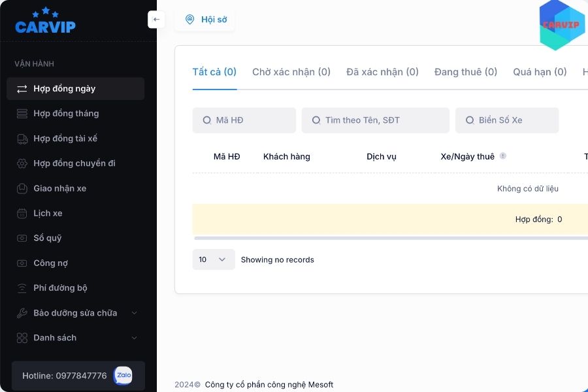Open the Quá hạn tab
This screenshot has height=392, width=588.
(540, 72)
